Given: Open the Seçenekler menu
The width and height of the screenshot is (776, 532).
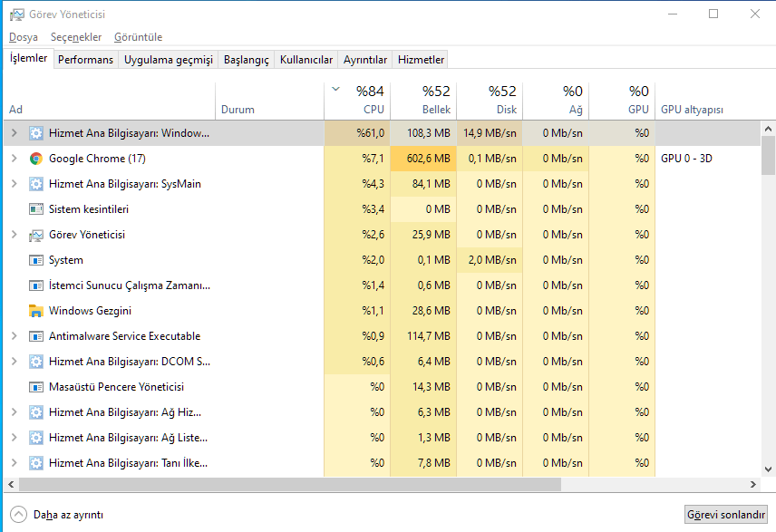Looking at the screenshot, I should click(x=76, y=37).
